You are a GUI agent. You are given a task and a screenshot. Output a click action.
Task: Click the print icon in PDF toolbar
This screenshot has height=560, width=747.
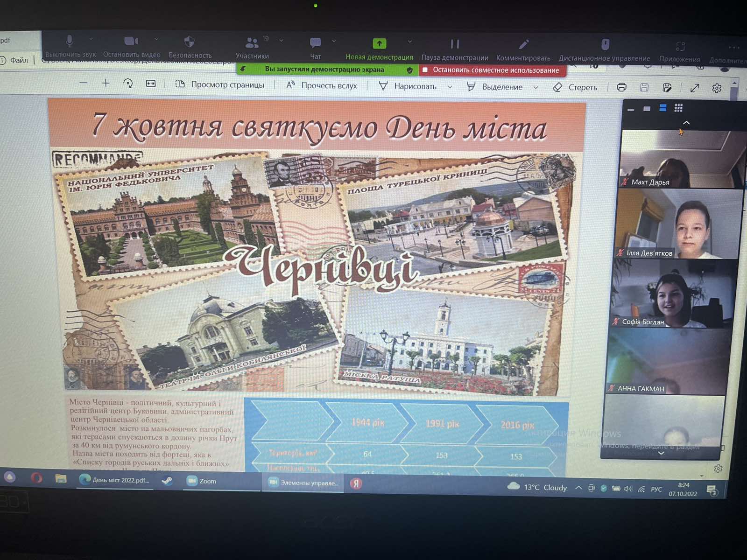[621, 87]
